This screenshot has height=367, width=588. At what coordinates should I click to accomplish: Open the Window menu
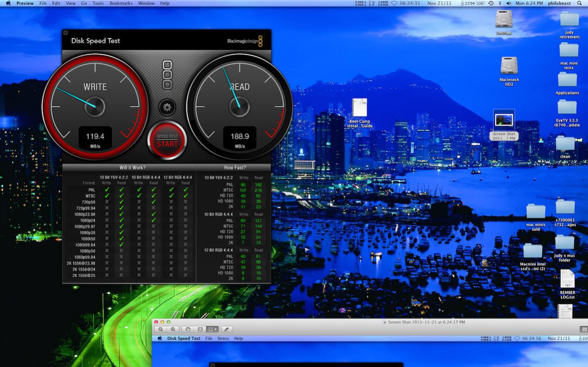[146, 3]
